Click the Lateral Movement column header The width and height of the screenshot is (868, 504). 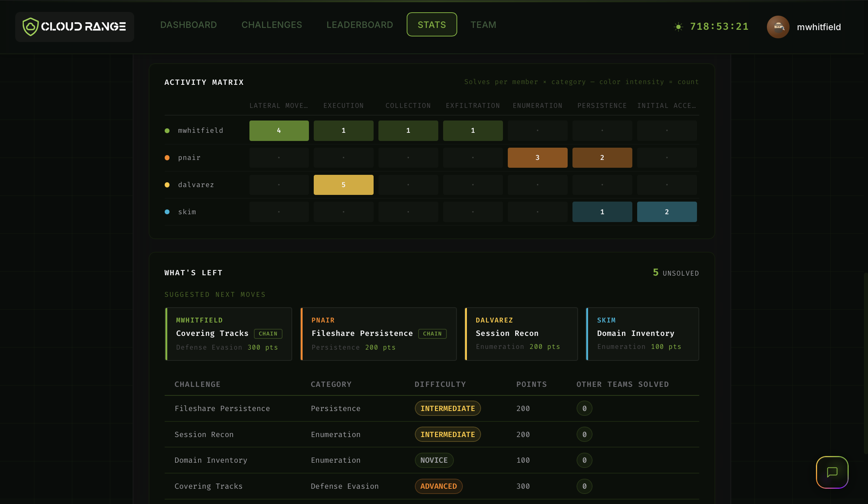point(279,106)
